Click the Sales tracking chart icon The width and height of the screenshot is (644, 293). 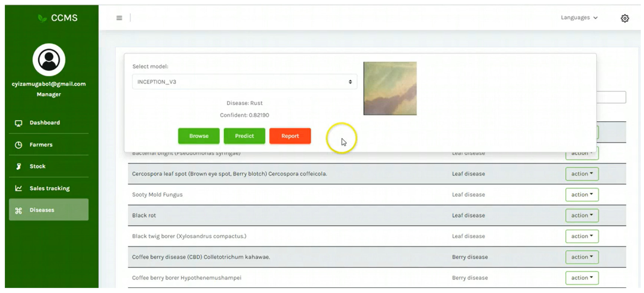18,188
